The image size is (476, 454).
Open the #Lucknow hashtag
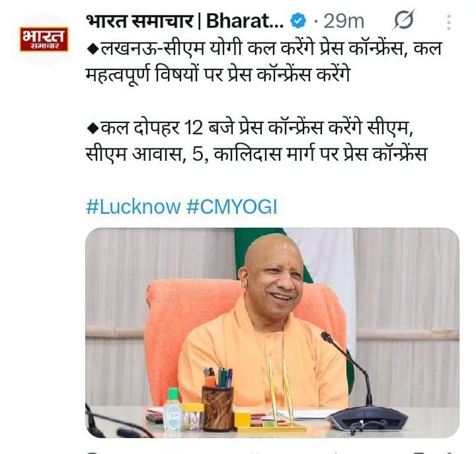(x=134, y=207)
